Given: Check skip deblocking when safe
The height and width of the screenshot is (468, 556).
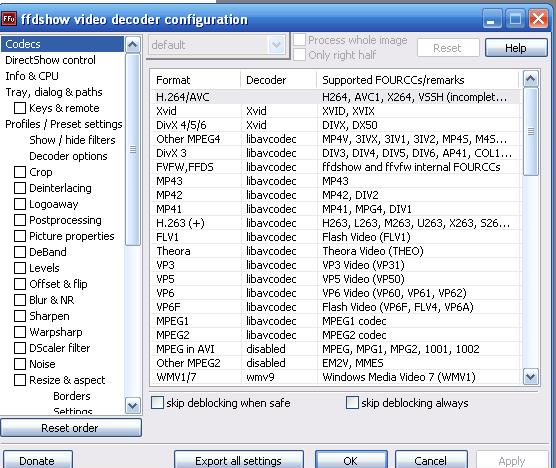Looking at the screenshot, I should point(157,403).
